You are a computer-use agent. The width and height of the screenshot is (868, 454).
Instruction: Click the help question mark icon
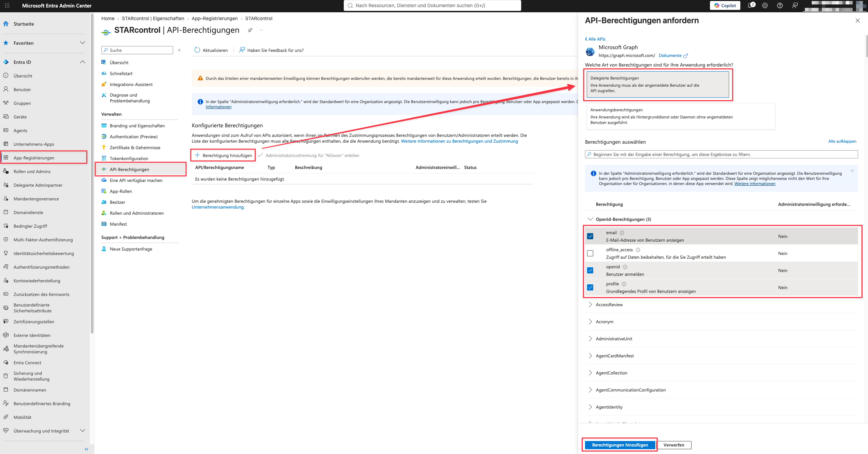780,5
